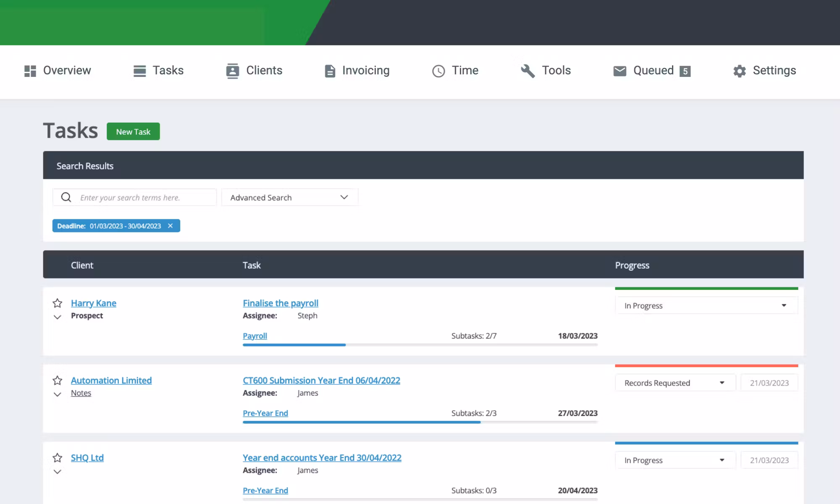
Task: Click the New Task button
Action: point(133,131)
